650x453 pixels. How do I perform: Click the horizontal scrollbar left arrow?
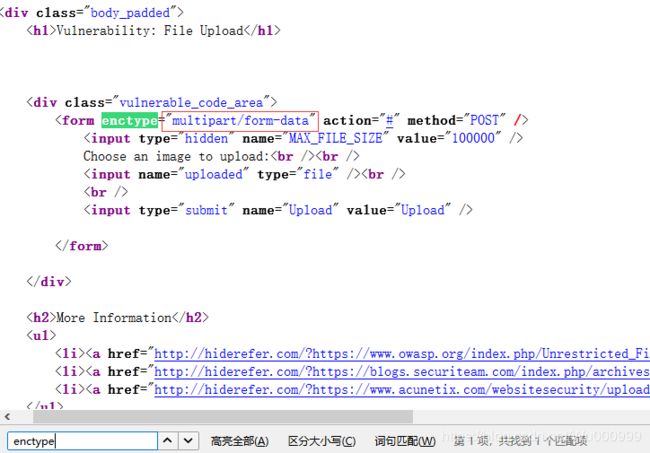pyautogui.click(x=7, y=417)
